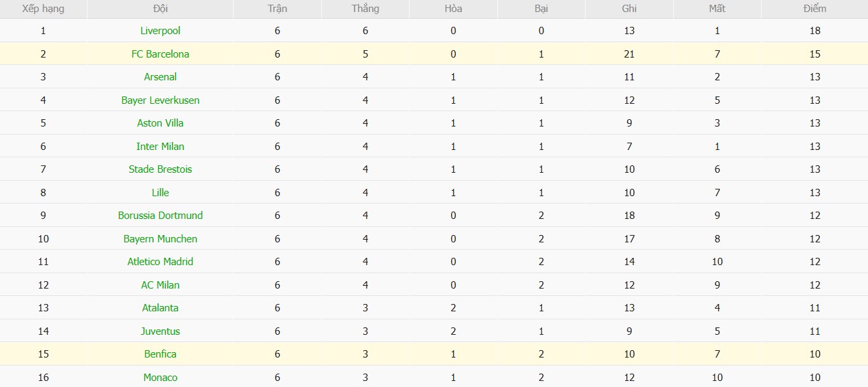The height and width of the screenshot is (387, 868).
Task: Open the Liverpool team link
Action: 161,31
